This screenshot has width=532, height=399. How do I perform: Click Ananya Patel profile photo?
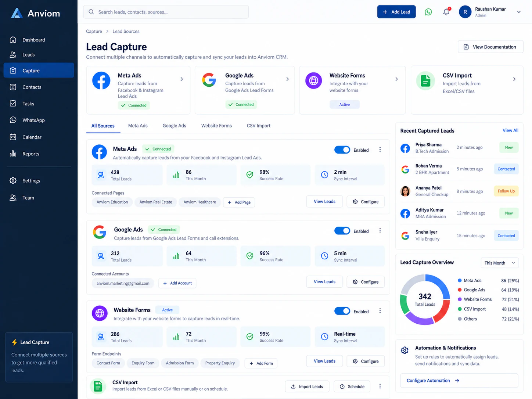point(405,191)
